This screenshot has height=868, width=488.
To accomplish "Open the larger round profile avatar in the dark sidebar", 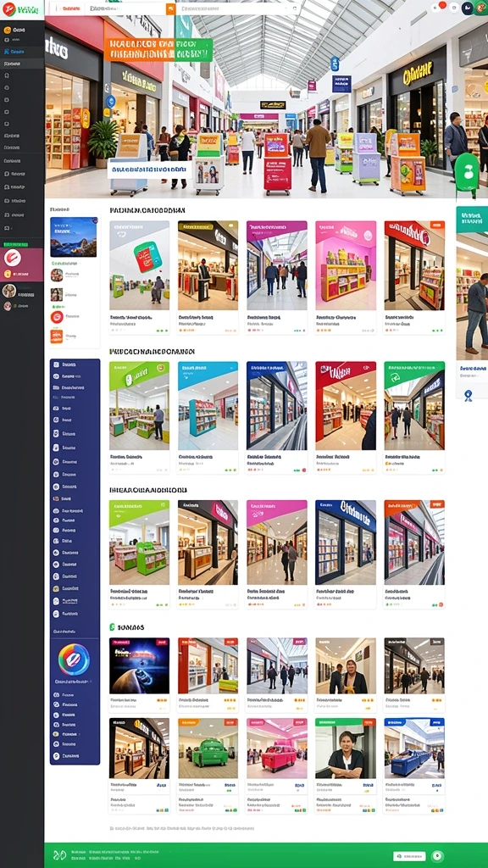I will pos(9,291).
